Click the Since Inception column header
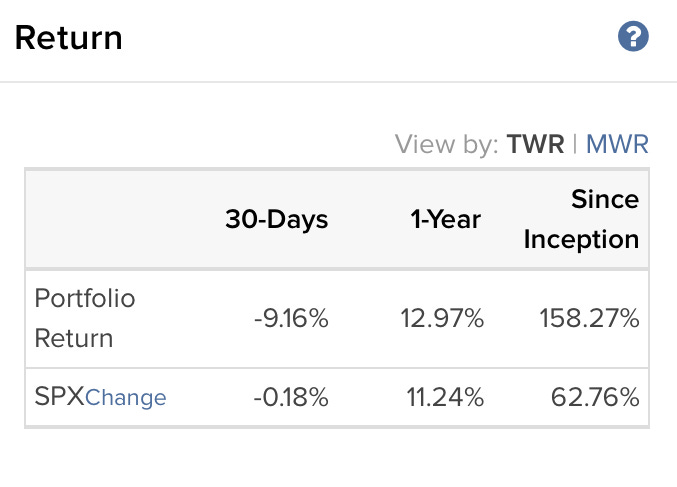This screenshot has height=487, width=677. (581, 219)
